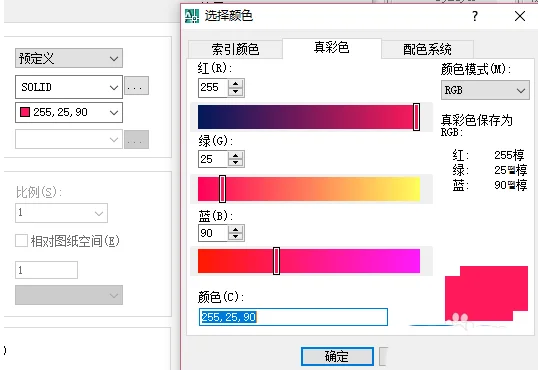Click the 蓝(B) label
The image size is (538, 370).
tap(215, 216)
